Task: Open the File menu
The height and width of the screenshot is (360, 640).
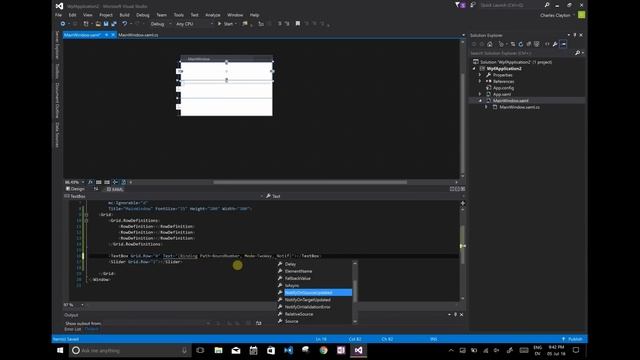Action: click(59, 15)
